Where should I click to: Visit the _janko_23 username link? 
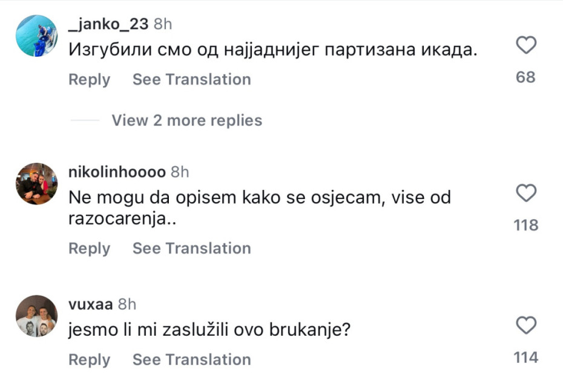[x=109, y=24]
